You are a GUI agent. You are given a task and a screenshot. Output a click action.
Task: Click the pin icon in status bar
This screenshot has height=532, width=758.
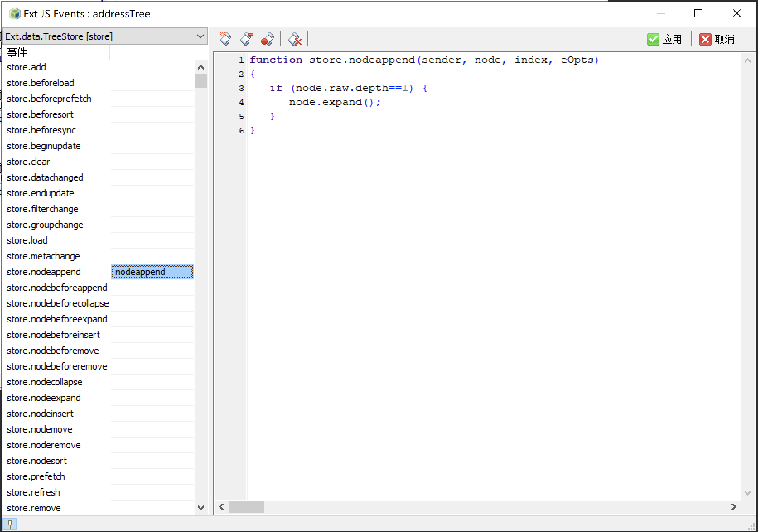click(x=10, y=523)
